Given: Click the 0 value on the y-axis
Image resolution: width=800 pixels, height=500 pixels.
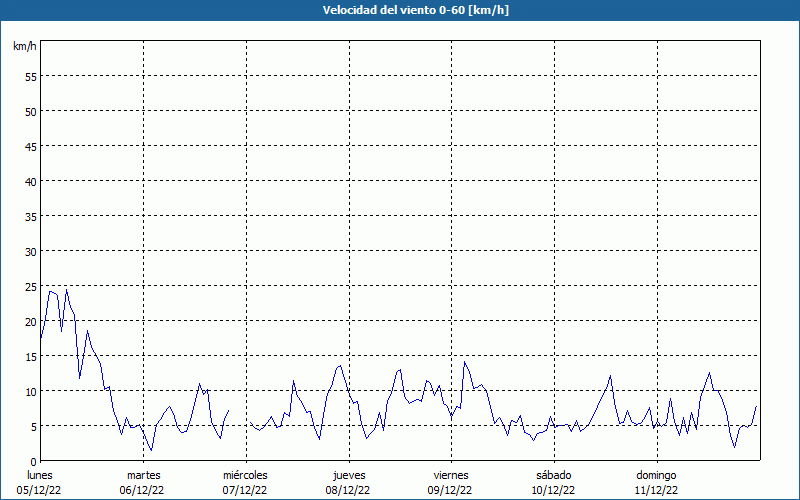Looking at the screenshot, I should (x=34, y=462).
